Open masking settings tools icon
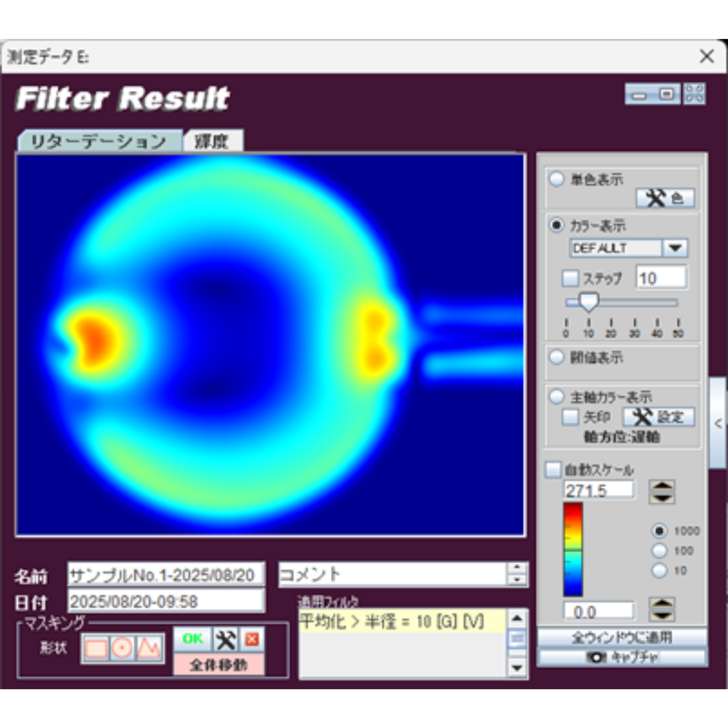 click(226, 639)
